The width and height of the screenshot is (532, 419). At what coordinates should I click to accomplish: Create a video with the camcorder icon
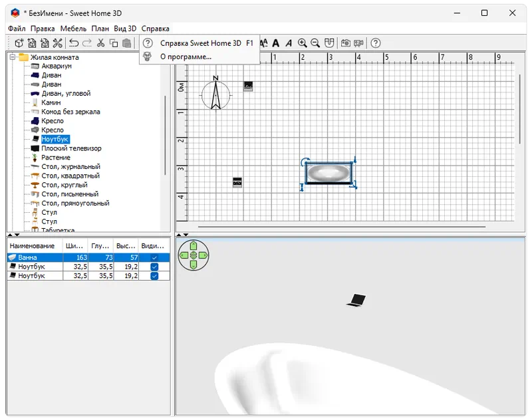pos(358,43)
